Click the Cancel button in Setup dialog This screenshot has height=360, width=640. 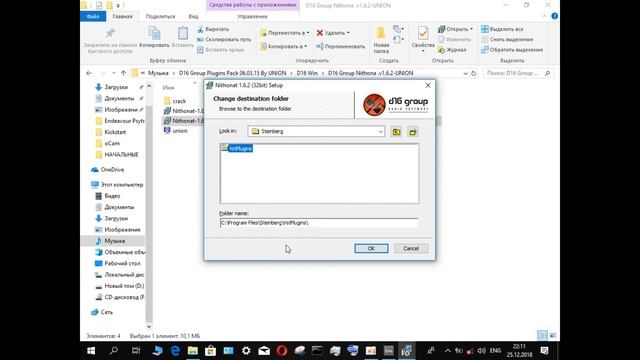(x=411, y=248)
